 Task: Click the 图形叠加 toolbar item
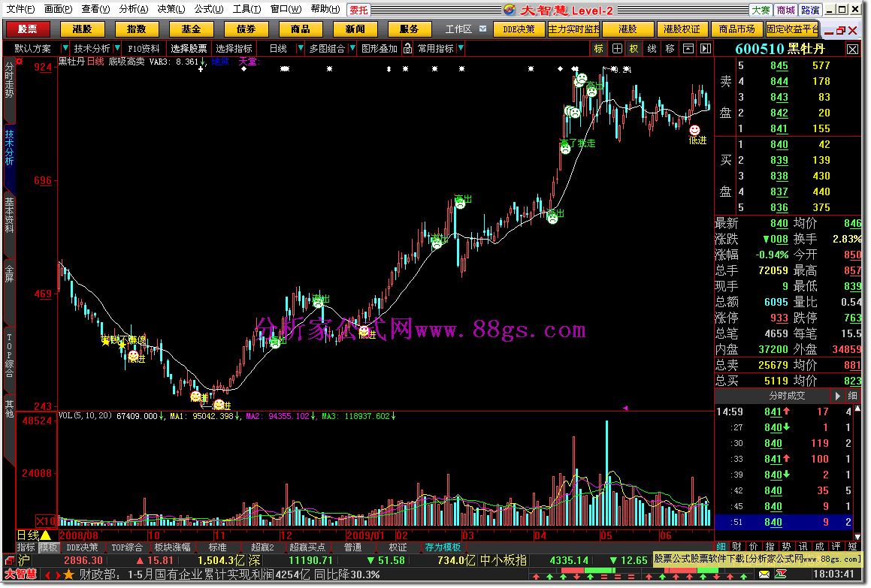(x=380, y=49)
